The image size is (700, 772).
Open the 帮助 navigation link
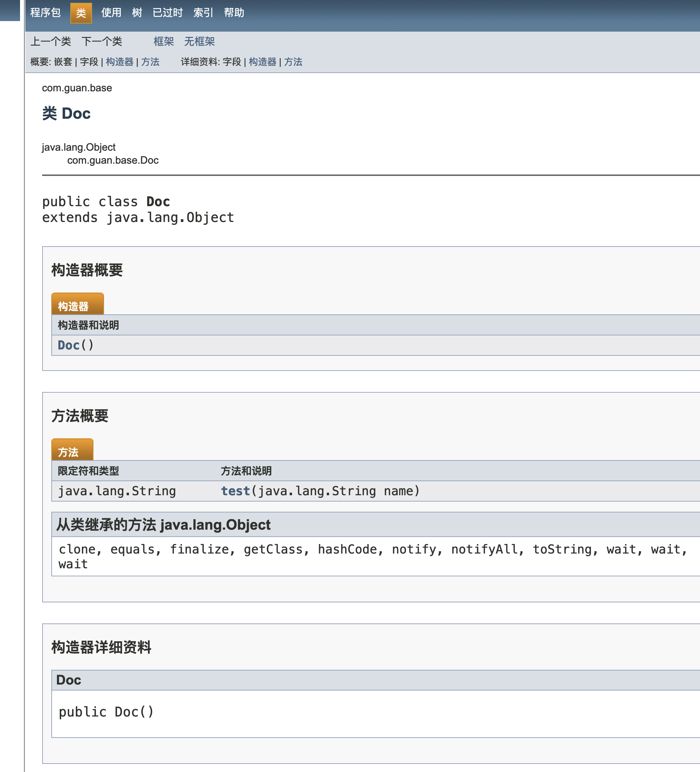234,13
